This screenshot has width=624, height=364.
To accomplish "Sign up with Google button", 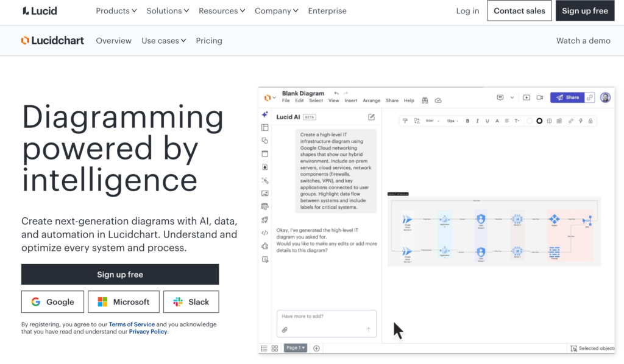I will click(52, 302).
